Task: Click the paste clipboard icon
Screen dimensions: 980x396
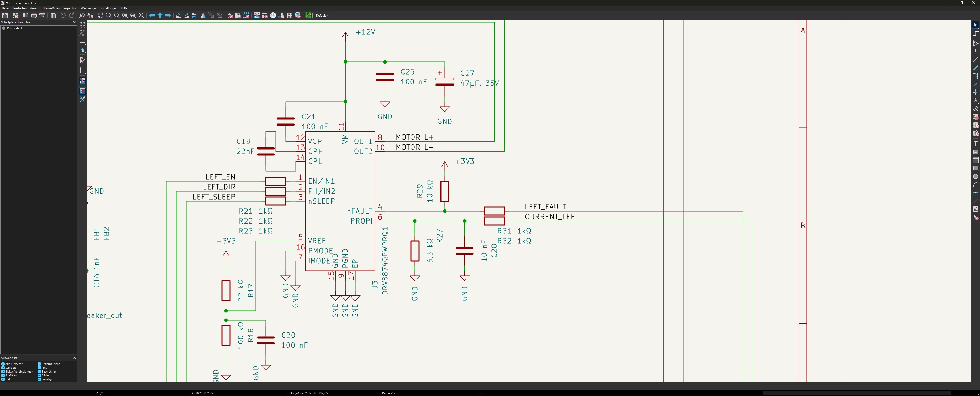Action: tap(53, 16)
